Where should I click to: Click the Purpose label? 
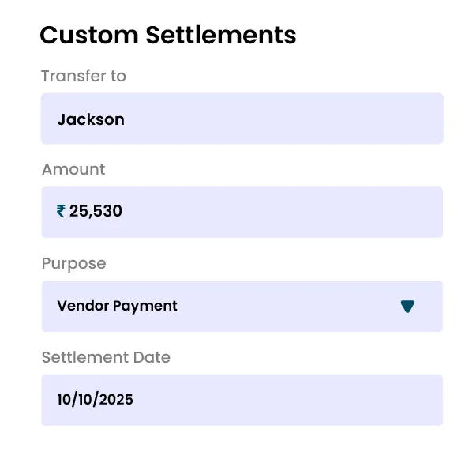[x=73, y=263]
